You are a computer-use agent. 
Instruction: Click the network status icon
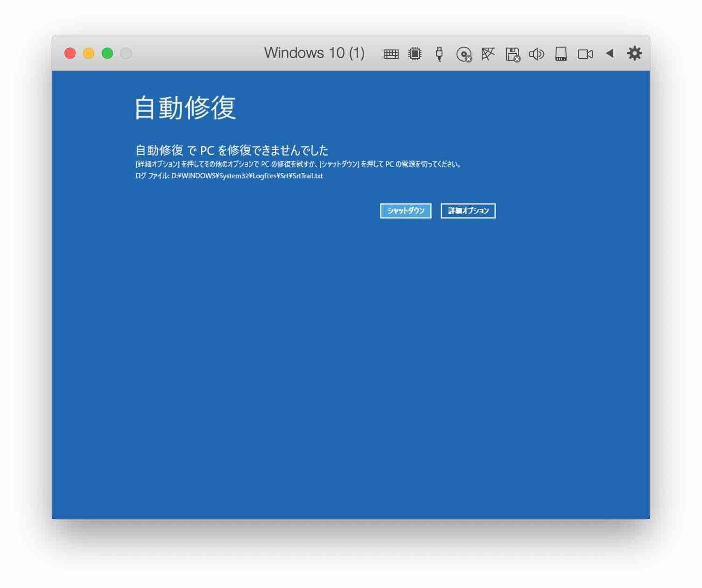488,54
